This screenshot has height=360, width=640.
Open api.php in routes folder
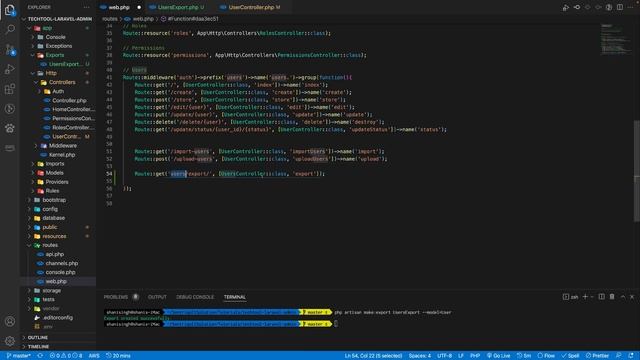[x=59, y=254]
